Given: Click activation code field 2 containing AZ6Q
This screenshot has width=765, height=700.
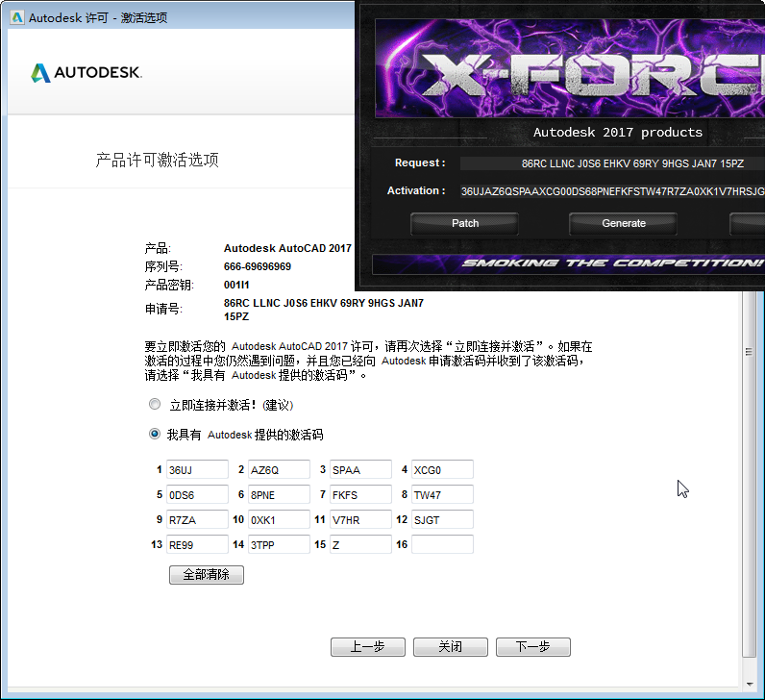Looking at the screenshot, I should pos(279,469).
